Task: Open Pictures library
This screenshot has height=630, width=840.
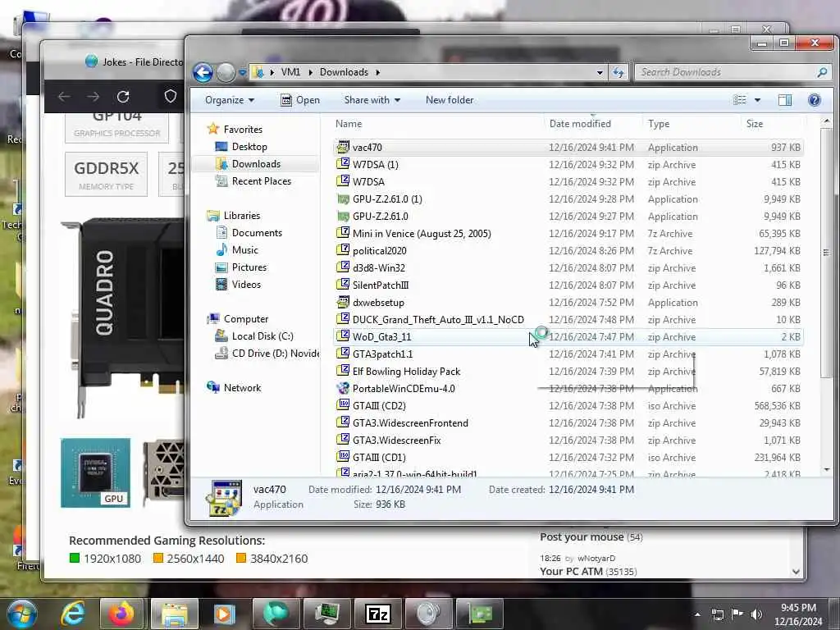Action: pos(249,267)
